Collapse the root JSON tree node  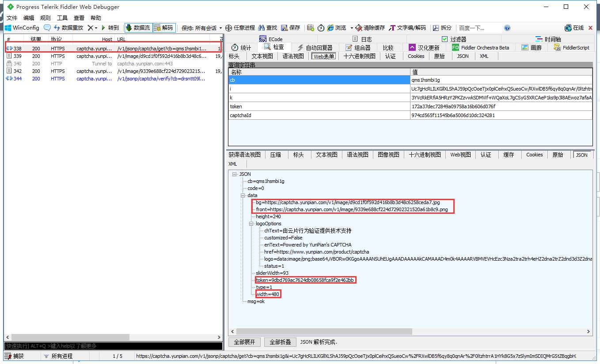[x=235, y=174]
